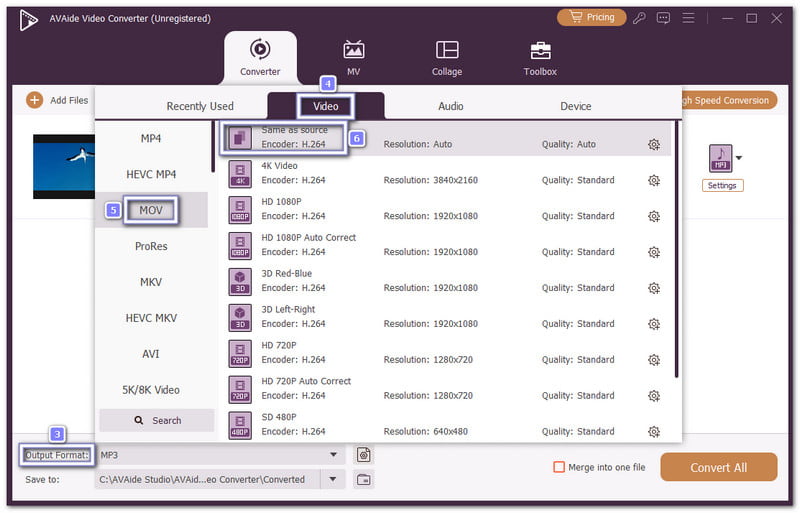Expand dropdown arrow beside MP3 icon

739,158
